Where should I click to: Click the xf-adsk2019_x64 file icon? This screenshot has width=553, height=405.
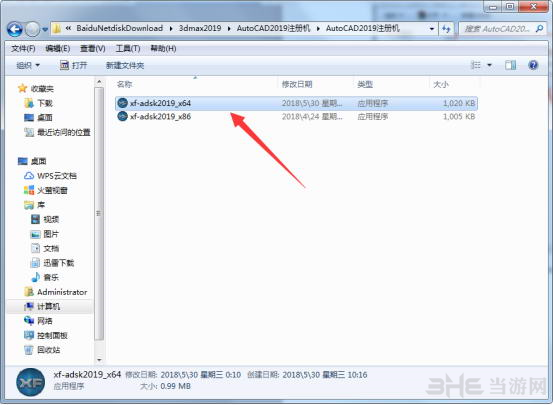[122, 103]
